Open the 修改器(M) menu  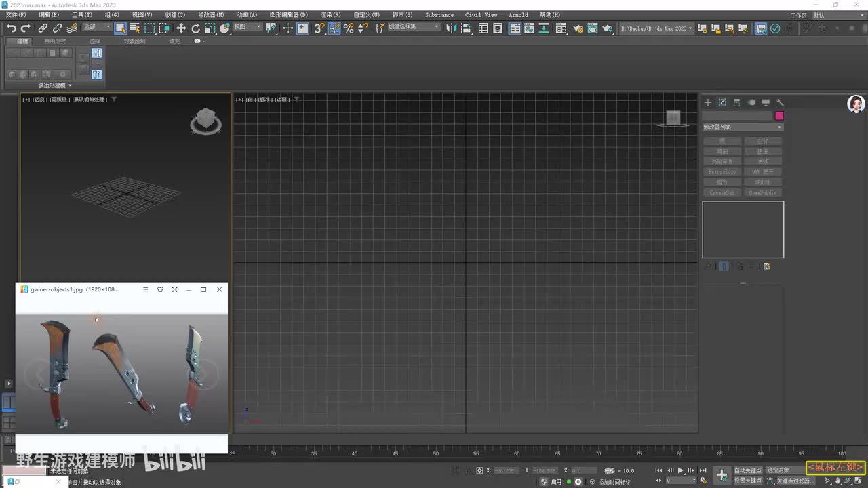click(211, 15)
